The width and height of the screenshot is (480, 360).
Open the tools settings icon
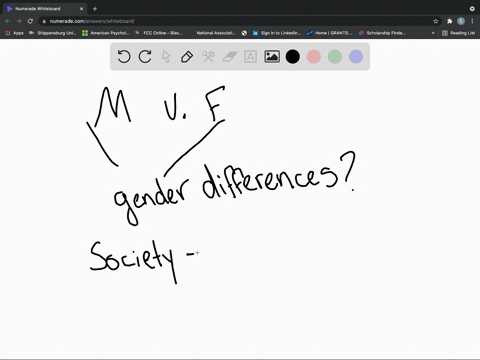pos(208,57)
